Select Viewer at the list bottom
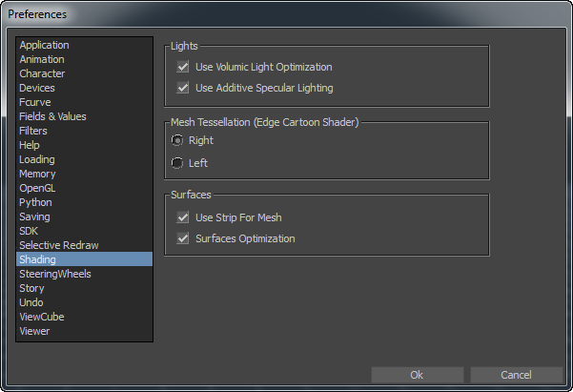 pos(34,331)
